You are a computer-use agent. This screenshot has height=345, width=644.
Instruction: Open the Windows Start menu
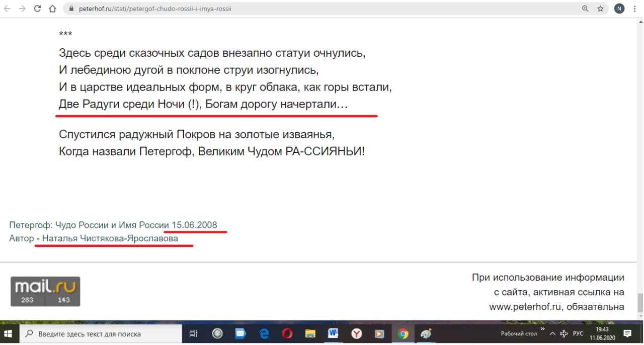[x=9, y=333]
